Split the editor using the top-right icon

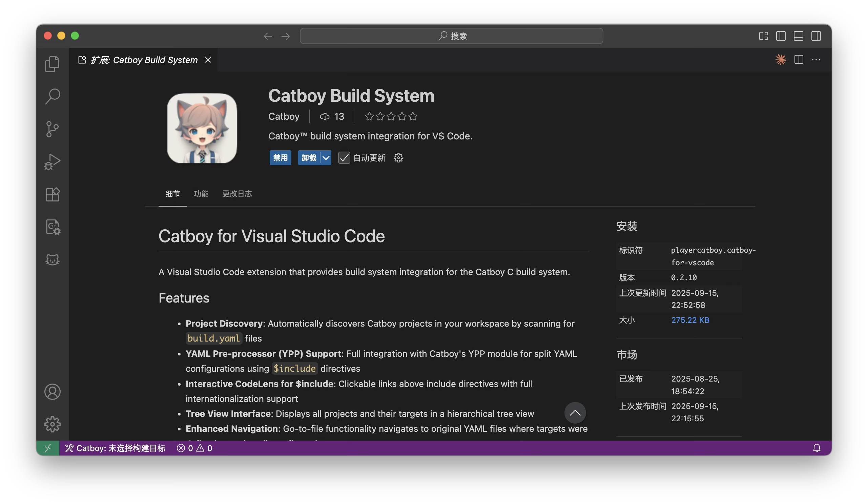click(x=799, y=60)
